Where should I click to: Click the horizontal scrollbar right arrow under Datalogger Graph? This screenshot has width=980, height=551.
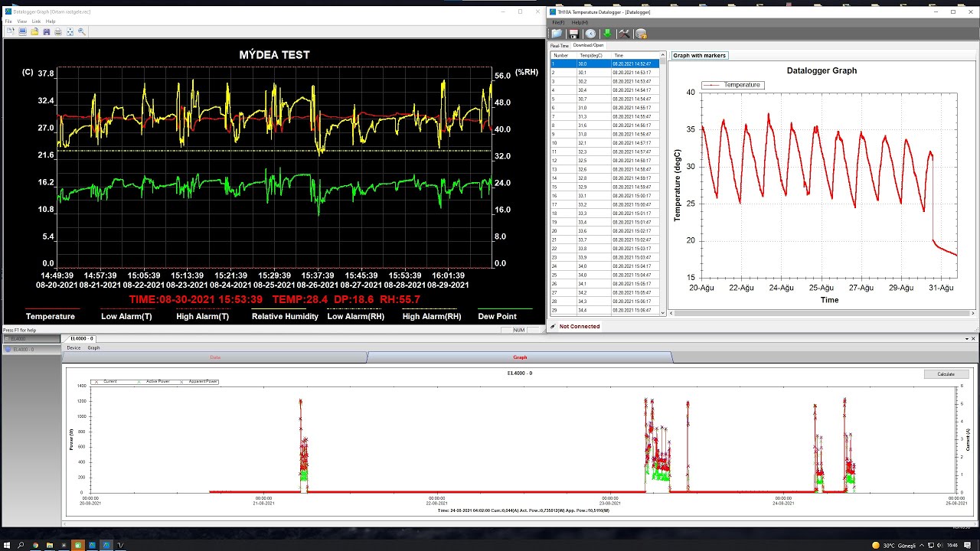pos(973,313)
